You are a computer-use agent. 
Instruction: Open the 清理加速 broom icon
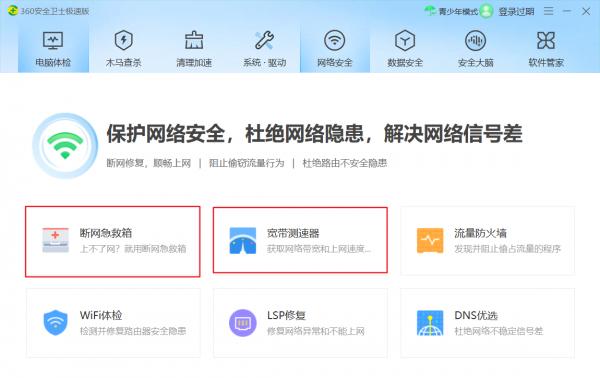194,40
